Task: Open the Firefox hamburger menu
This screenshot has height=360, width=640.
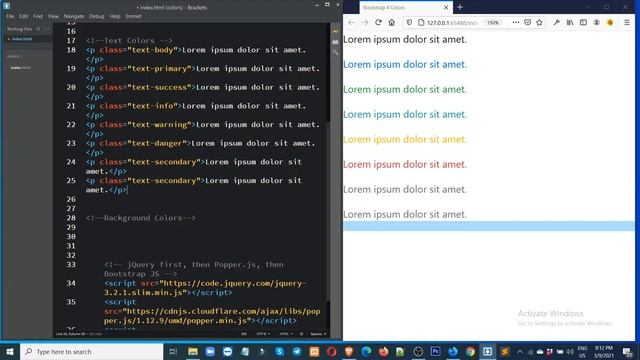Action: 627,22
